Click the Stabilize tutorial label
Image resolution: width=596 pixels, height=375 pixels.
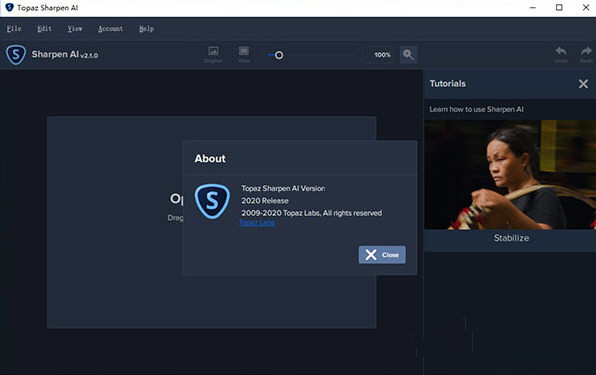coord(511,238)
